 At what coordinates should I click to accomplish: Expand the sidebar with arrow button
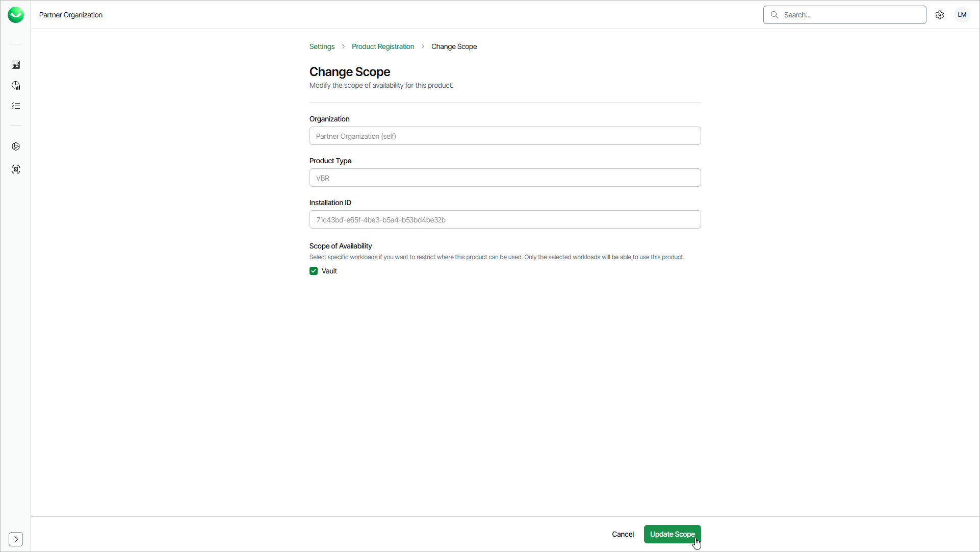click(16, 539)
